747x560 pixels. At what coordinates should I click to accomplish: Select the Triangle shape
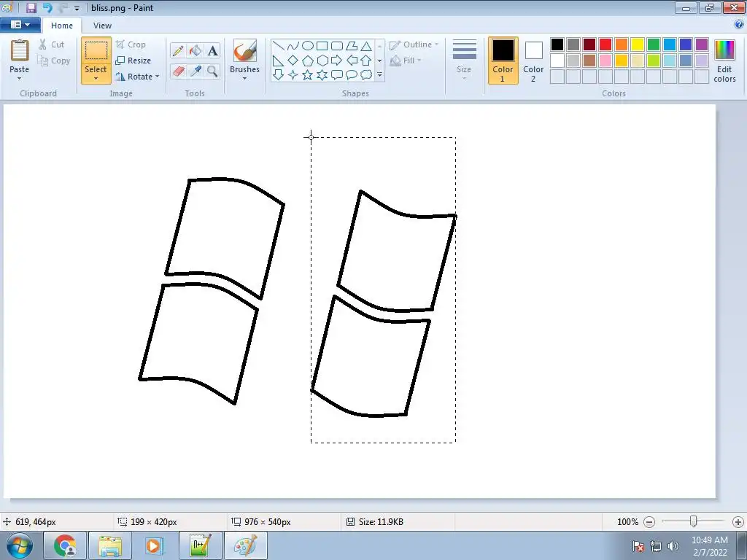366,46
